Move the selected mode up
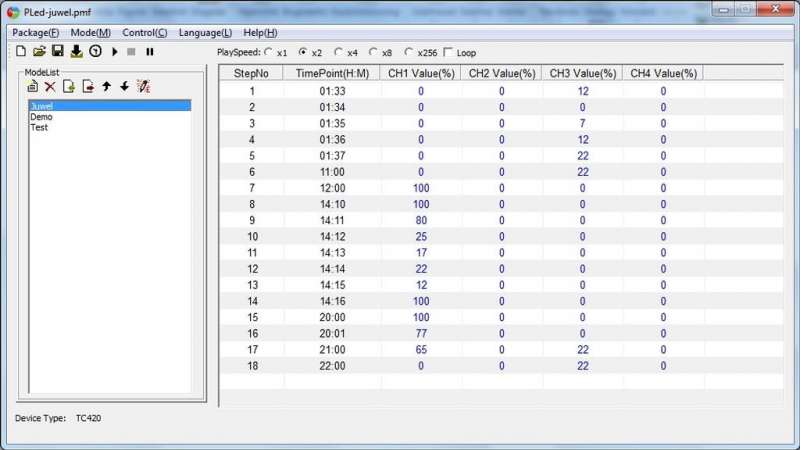This screenshot has height=450, width=800. point(106,87)
